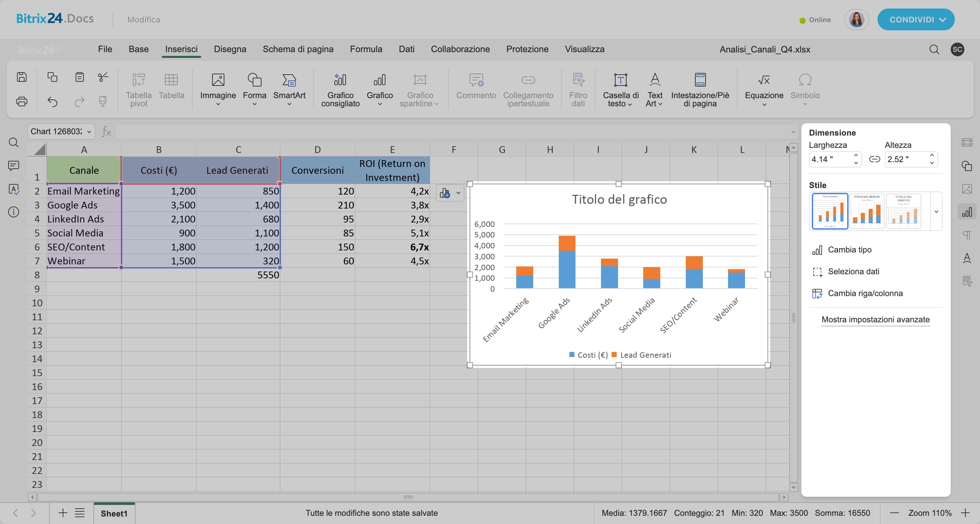This screenshot has width=980, height=524.
Task: Click Mostra impostazioni avanzate link
Action: coord(875,320)
